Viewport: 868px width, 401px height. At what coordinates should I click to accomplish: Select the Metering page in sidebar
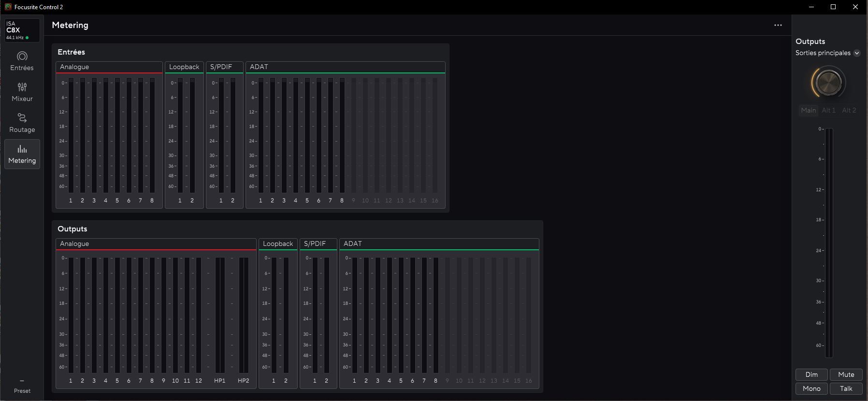[x=22, y=154]
